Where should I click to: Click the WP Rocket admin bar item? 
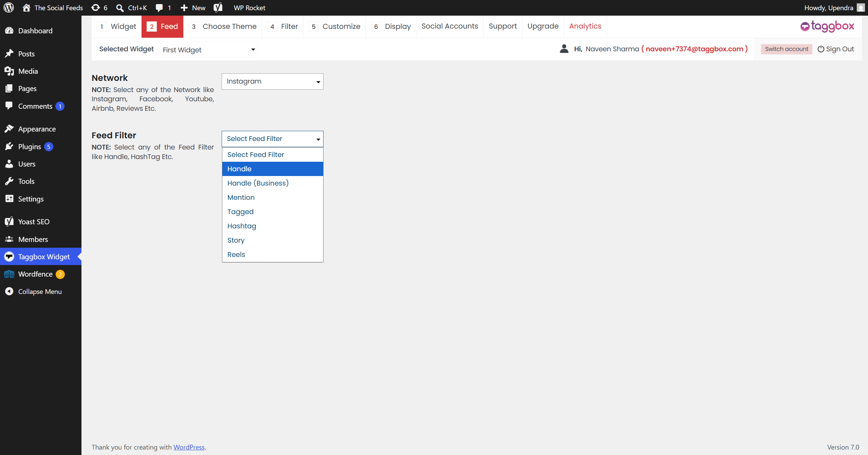pyautogui.click(x=250, y=8)
